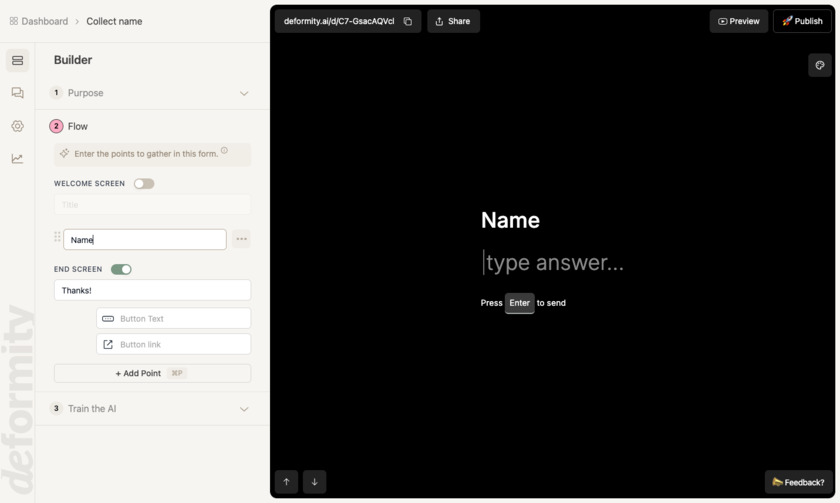Screen dimensions: 840x503
Task: Click the Name heading in preview
Action: (510, 220)
